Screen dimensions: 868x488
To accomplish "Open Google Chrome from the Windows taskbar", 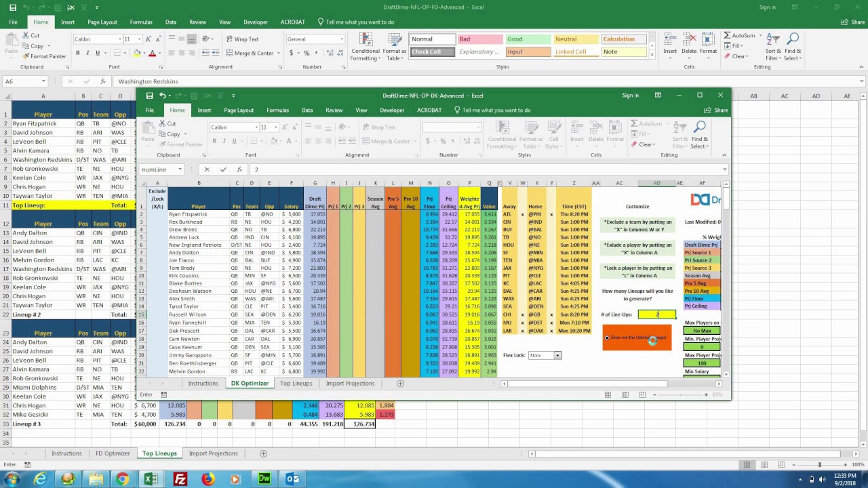I will (123, 479).
